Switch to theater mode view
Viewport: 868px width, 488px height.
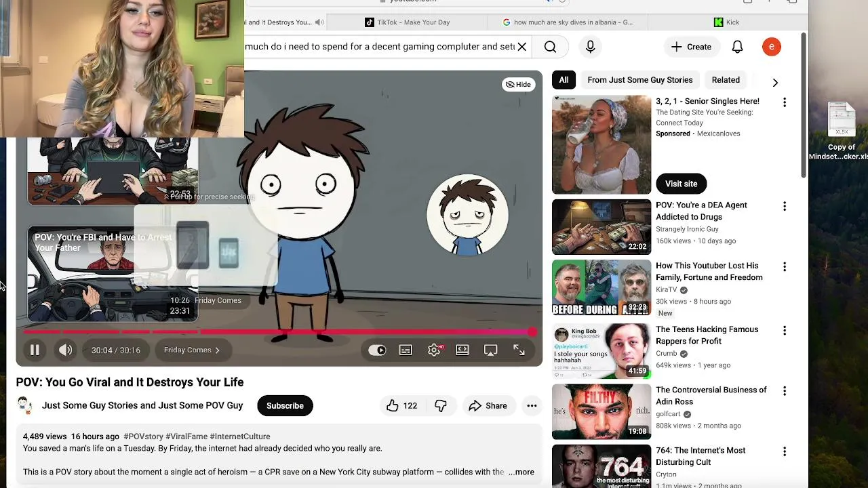pyautogui.click(x=462, y=350)
